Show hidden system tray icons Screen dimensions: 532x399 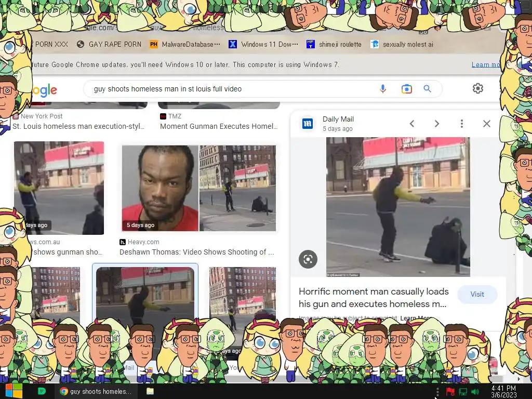437,392
